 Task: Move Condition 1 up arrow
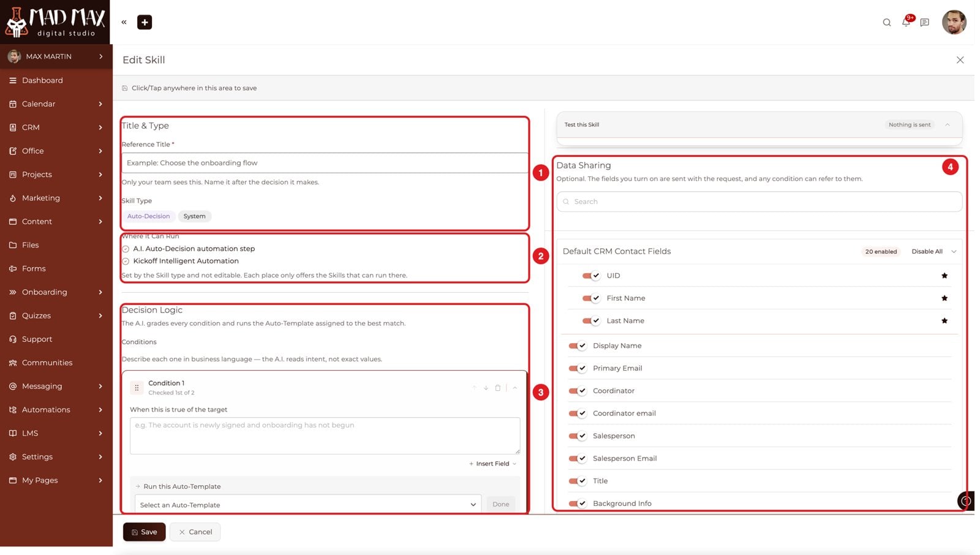coord(474,388)
